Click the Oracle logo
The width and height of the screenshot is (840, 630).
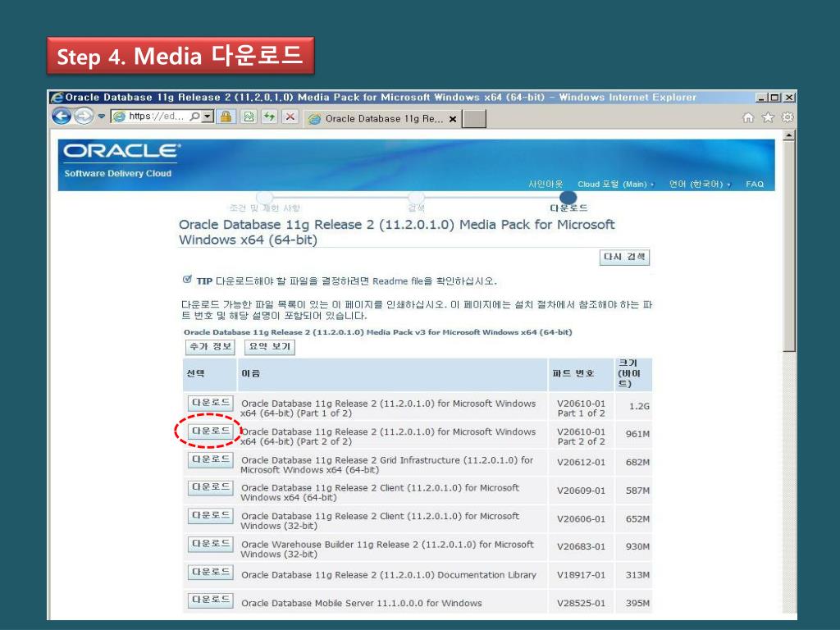pyautogui.click(x=122, y=151)
